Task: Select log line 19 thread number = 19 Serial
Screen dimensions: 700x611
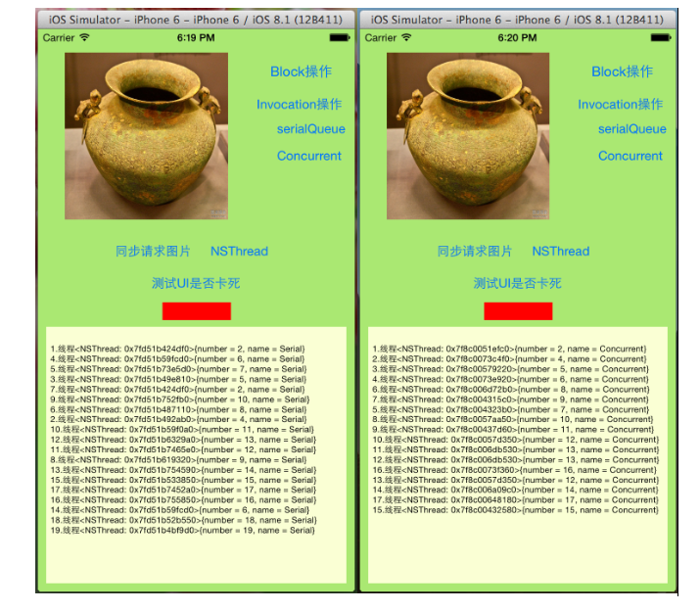Action: [183, 531]
